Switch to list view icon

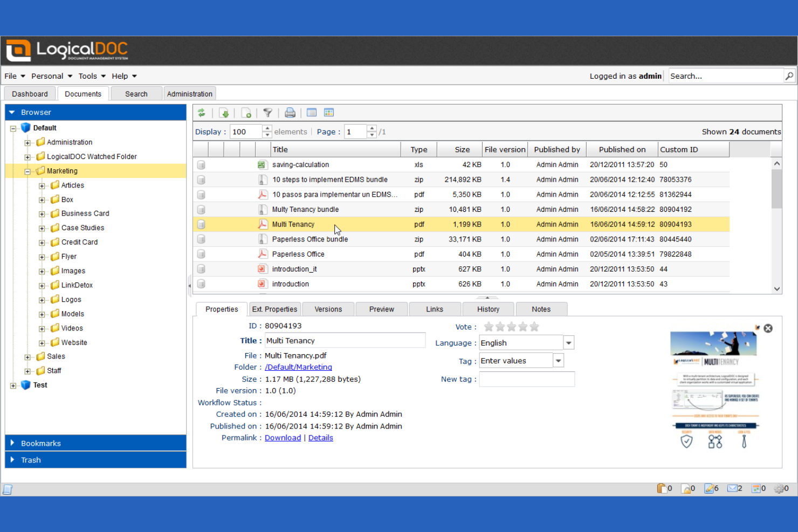[312, 112]
